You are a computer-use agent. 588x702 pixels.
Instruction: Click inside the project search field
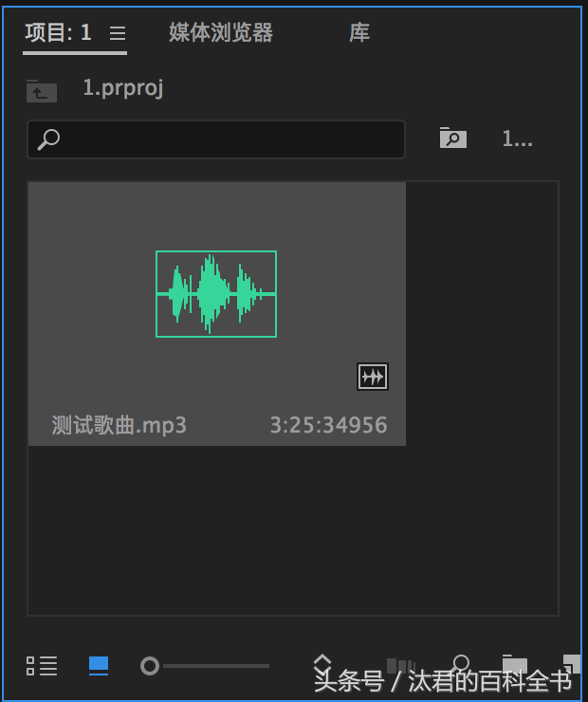point(216,139)
